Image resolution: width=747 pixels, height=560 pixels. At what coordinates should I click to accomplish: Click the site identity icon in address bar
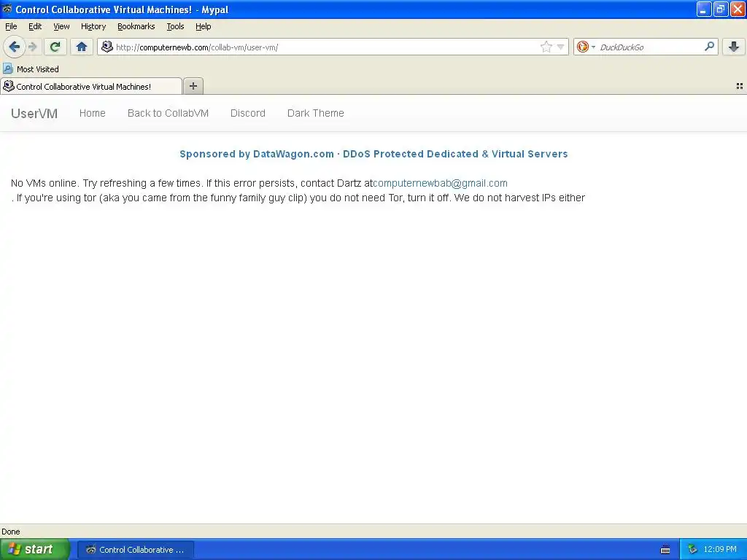[x=107, y=47]
